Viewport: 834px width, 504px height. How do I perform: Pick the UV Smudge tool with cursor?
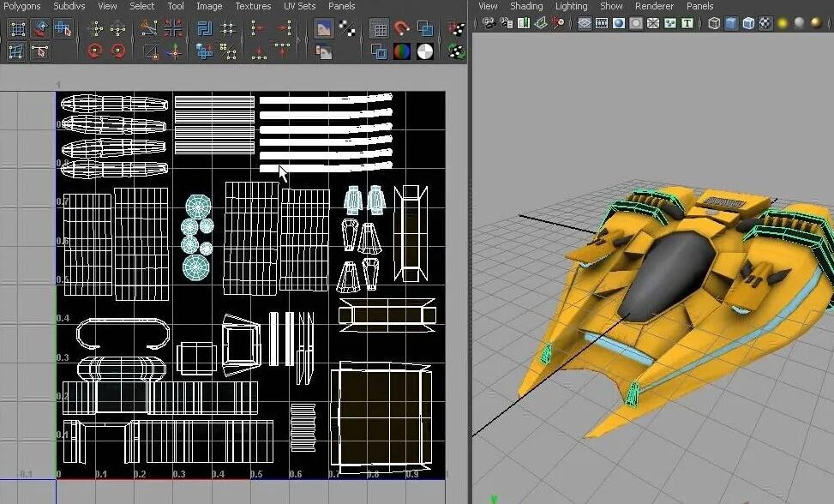tap(63, 28)
